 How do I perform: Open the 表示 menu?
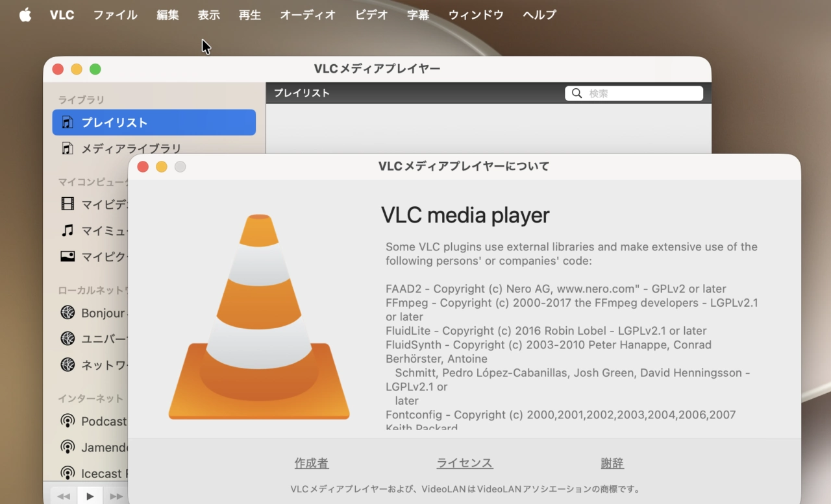click(209, 15)
